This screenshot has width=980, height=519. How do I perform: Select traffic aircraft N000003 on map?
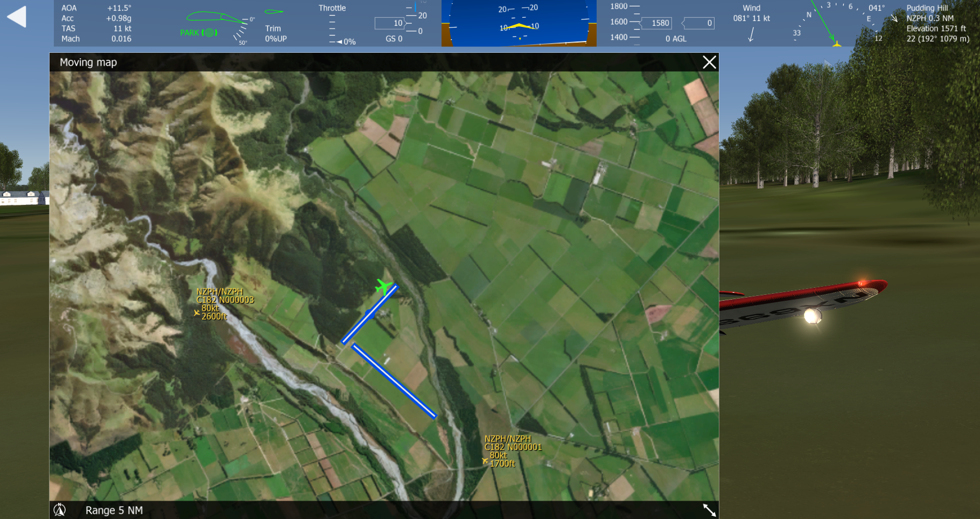click(x=197, y=313)
